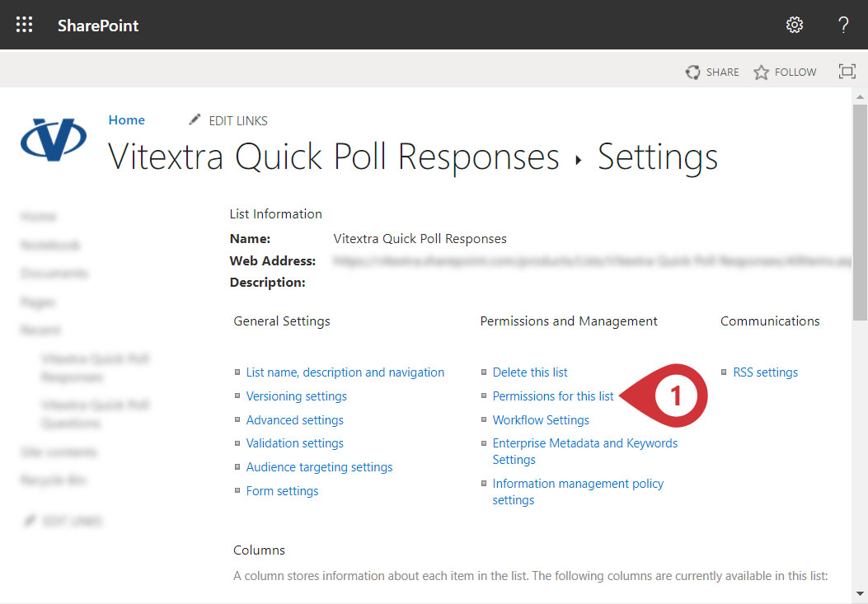This screenshot has height=604, width=868.
Task: Click the scrollbar down arrow
Action: [x=860, y=594]
